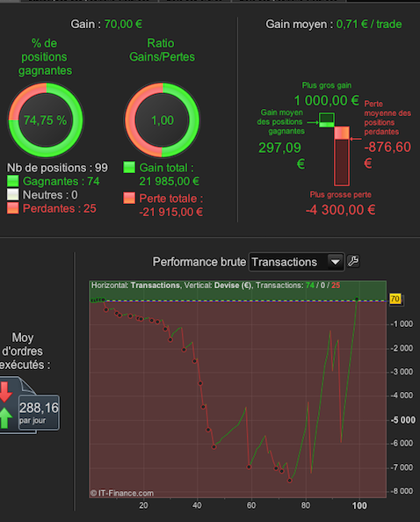Click the lowest equity curve point near -7 500
The image size is (420, 522).
[290, 481]
